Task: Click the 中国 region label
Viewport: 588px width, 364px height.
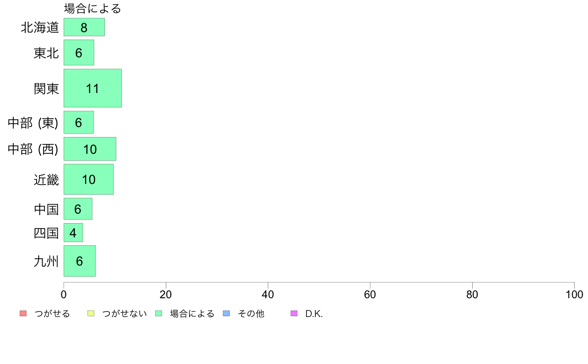Action: point(46,209)
